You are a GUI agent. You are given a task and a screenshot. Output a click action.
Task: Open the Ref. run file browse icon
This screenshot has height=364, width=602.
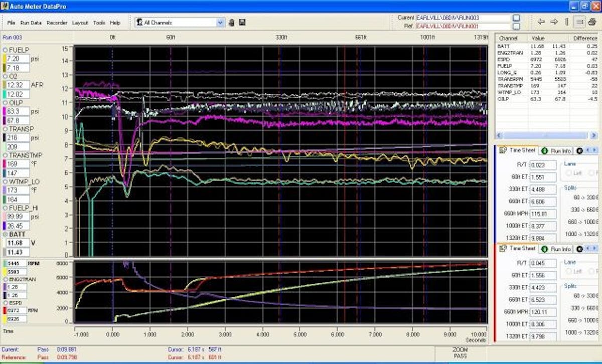click(516, 26)
